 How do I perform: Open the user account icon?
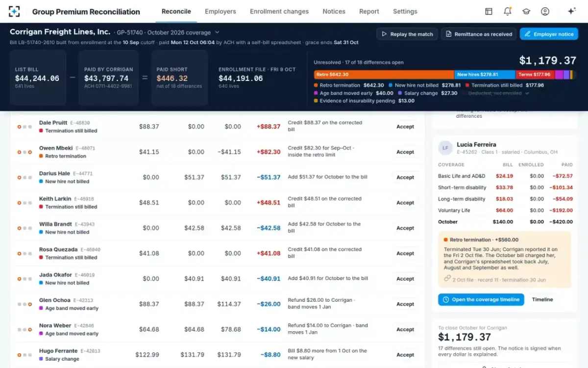[x=545, y=11]
